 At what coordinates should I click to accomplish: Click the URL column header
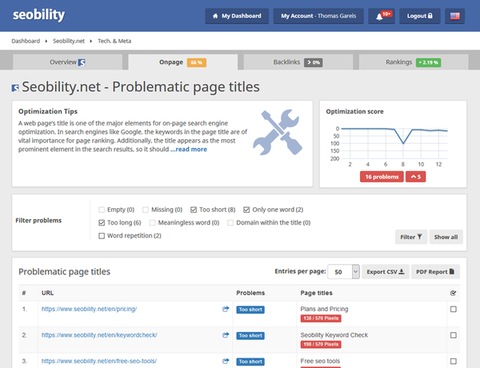[47, 293]
